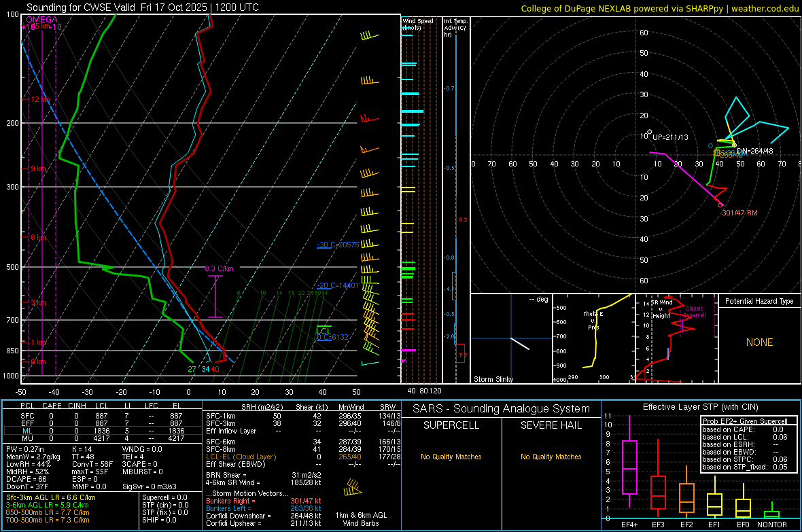Click the DN=264/48 hodograph label
802x532 pixels.
point(755,151)
